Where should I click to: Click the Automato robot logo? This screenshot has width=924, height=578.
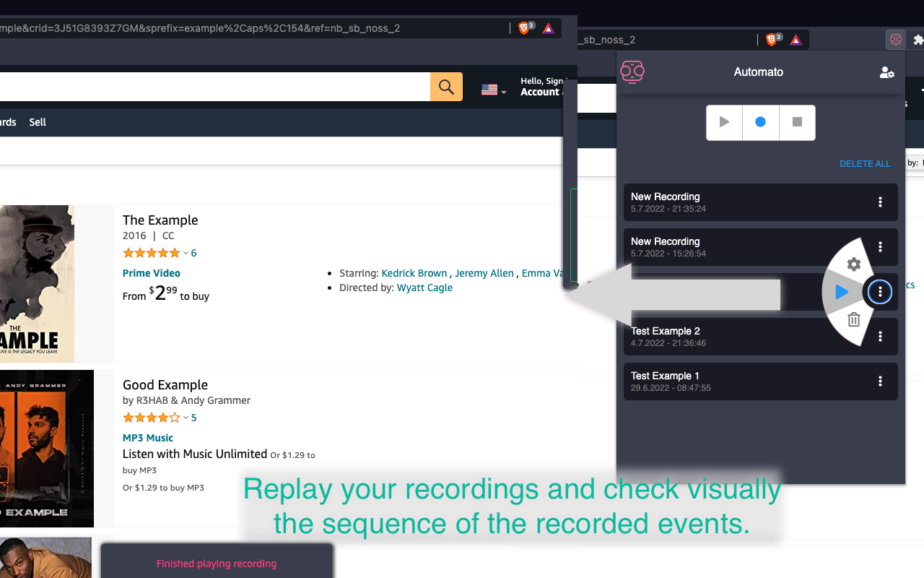pyautogui.click(x=632, y=72)
